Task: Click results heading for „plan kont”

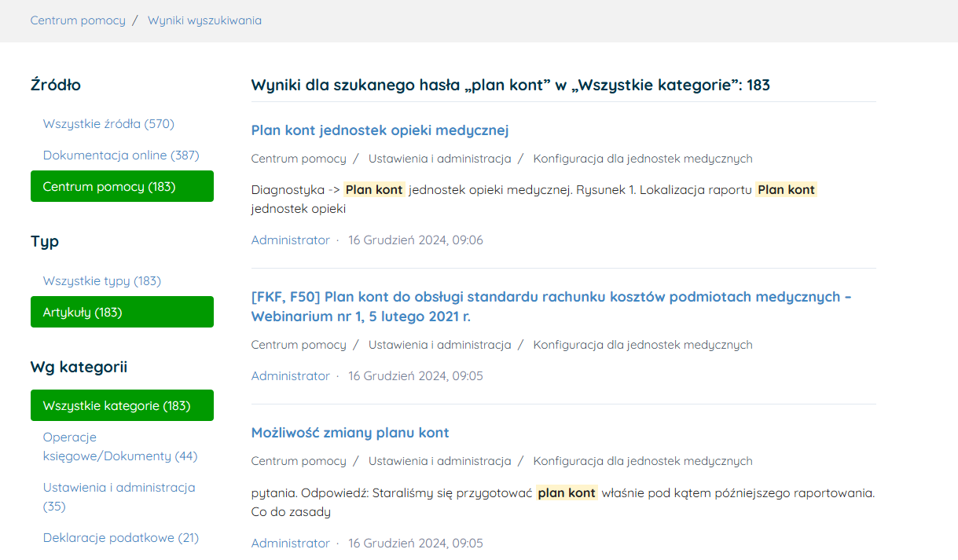Action: (511, 85)
